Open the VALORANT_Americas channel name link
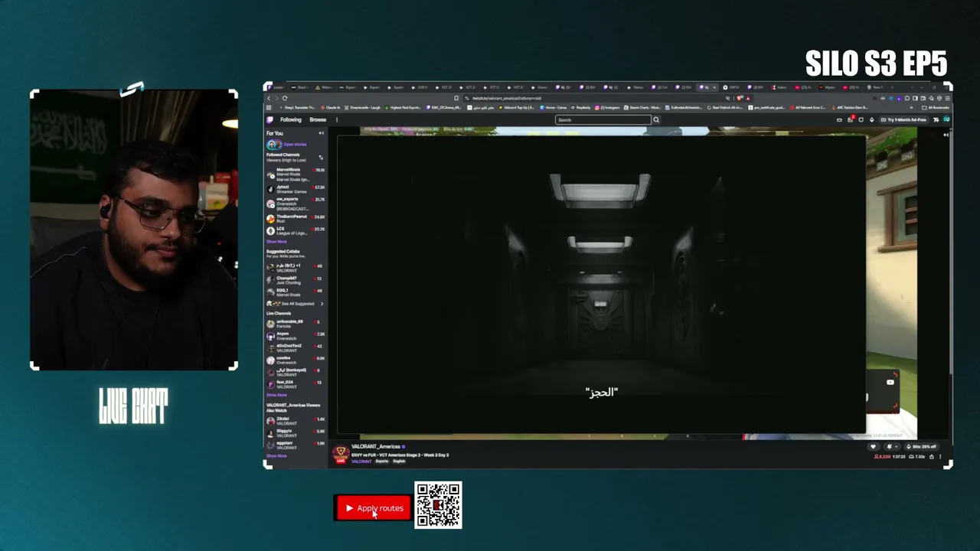The height and width of the screenshot is (551, 980). [x=376, y=447]
